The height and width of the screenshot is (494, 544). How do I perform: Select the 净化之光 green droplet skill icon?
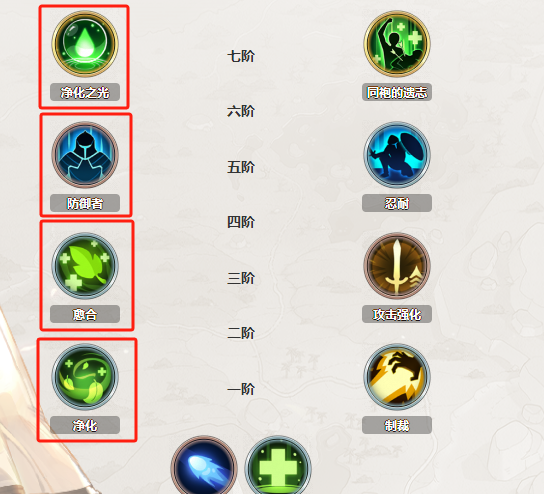[85, 44]
